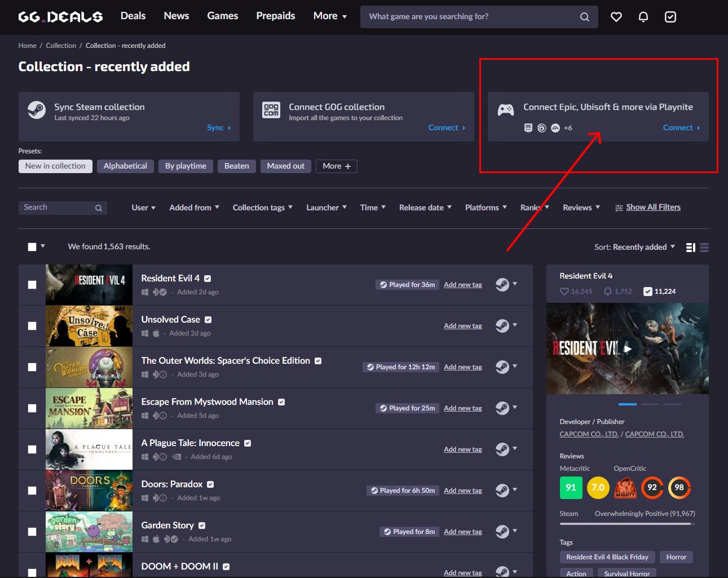Play the Resident Evil 4 trailer thumbnail
This screenshot has width=728, height=578.
pyautogui.click(x=628, y=348)
